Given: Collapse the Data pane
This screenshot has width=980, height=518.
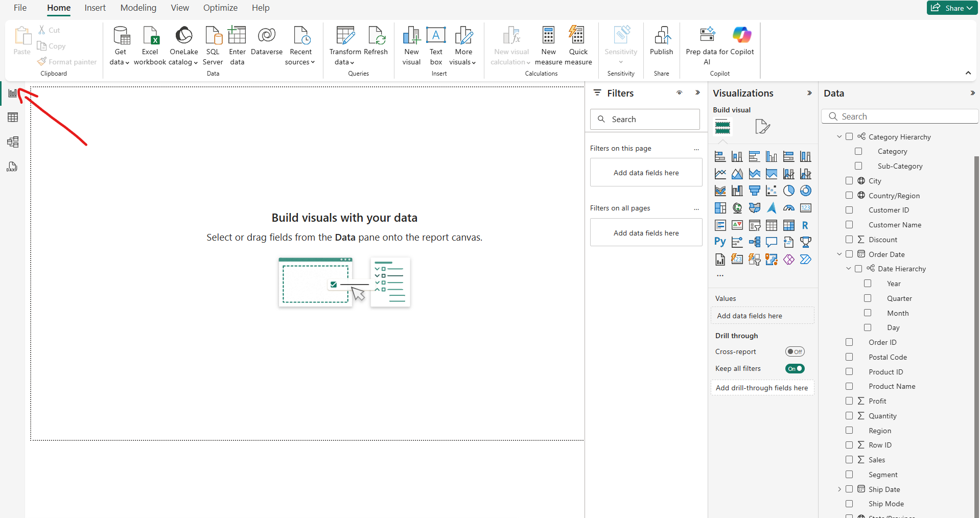Looking at the screenshot, I should click(x=972, y=93).
